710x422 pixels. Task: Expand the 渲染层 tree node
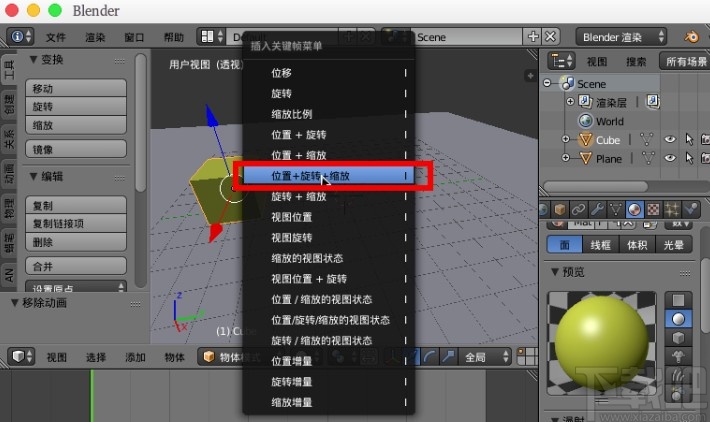571,101
